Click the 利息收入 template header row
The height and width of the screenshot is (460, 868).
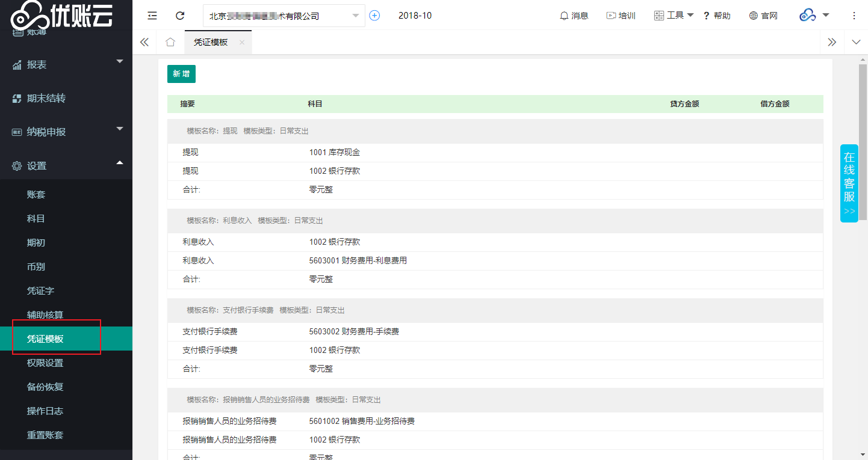[x=495, y=221]
